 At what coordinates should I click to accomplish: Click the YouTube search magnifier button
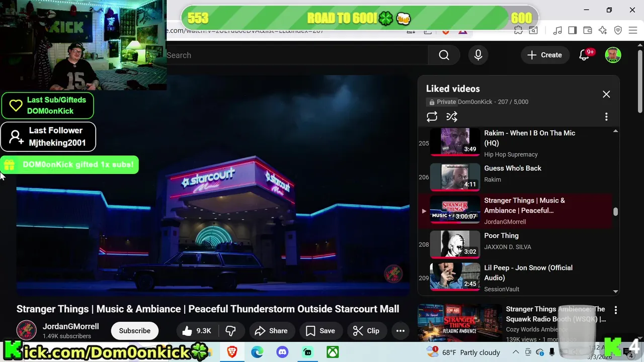[x=444, y=55]
